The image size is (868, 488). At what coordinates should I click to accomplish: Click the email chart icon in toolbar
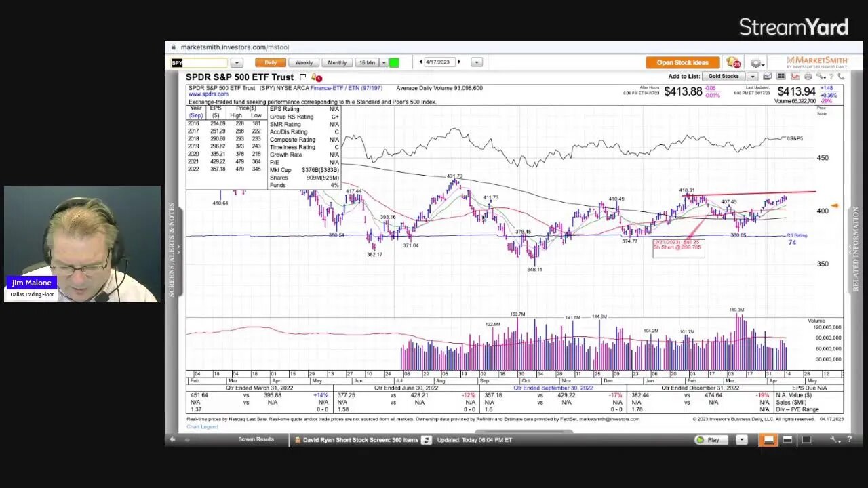(x=767, y=76)
